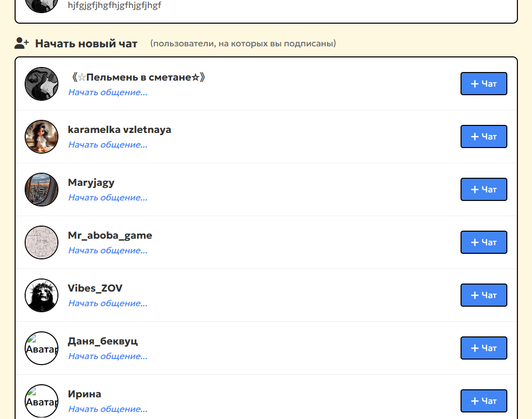Start a chat with Vibes_ZOV via "+ Чат"
532x419 pixels.
tap(484, 295)
